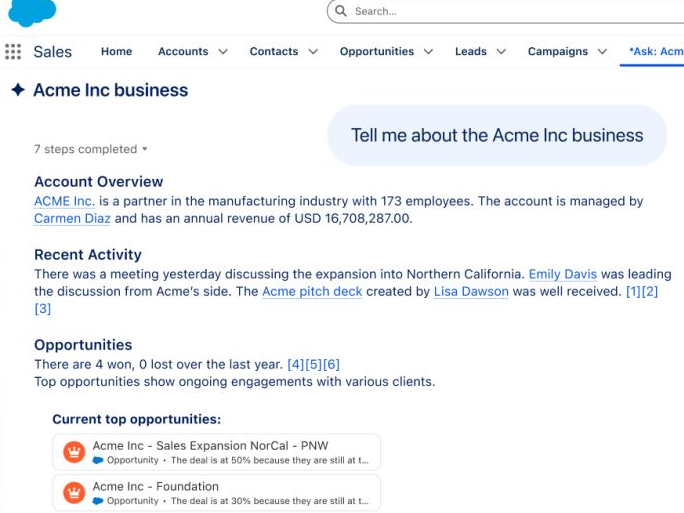Screen dimensions: 684x513
Task: Open the ACME Inc. account link
Action: click(x=65, y=201)
